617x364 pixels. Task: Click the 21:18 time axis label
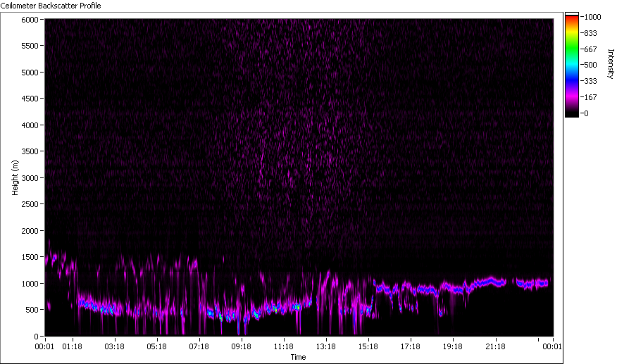tap(495, 346)
